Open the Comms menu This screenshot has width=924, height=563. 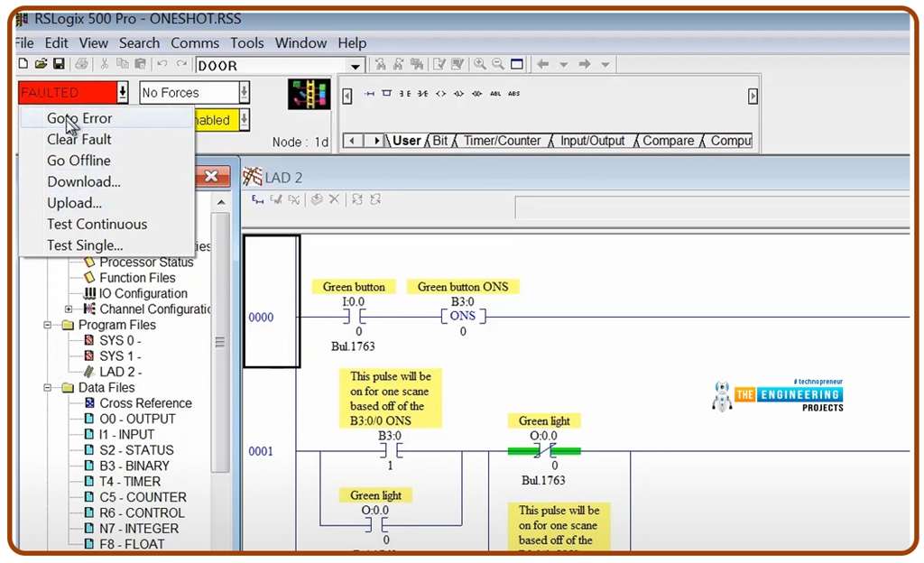195,42
